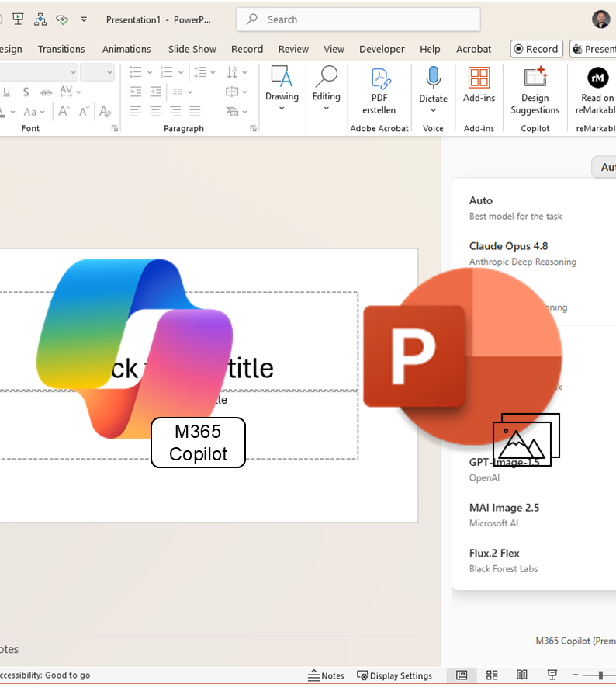Start presentation from beginning icon
The image size is (616, 684).
(x=18, y=19)
